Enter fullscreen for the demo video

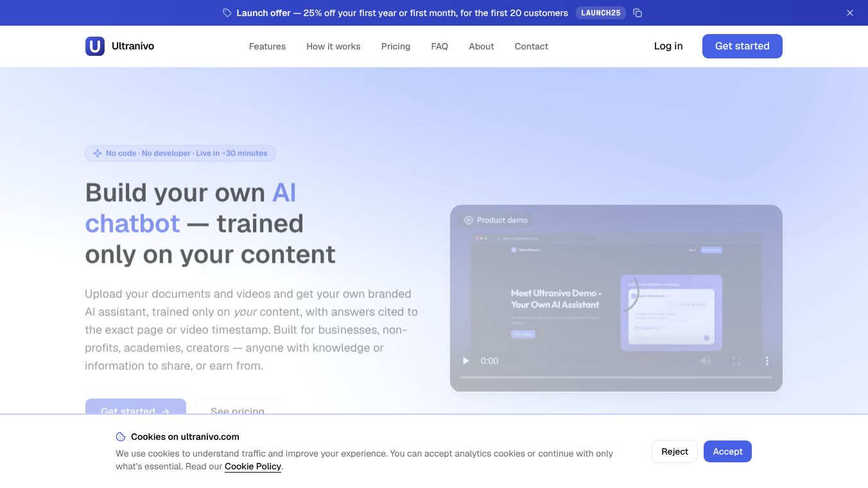(x=736, y=361)
